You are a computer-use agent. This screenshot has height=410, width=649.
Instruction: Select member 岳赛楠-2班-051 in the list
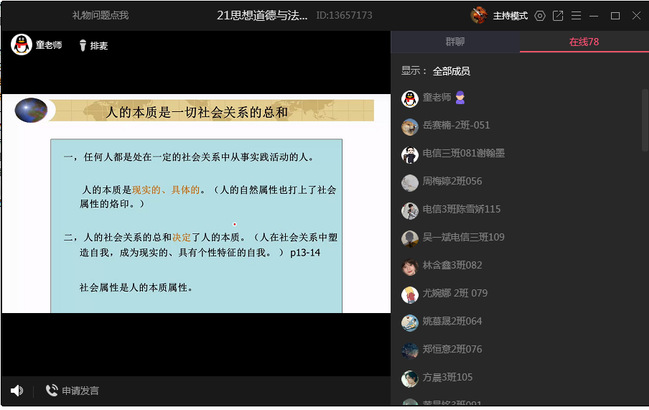(455, 126)
